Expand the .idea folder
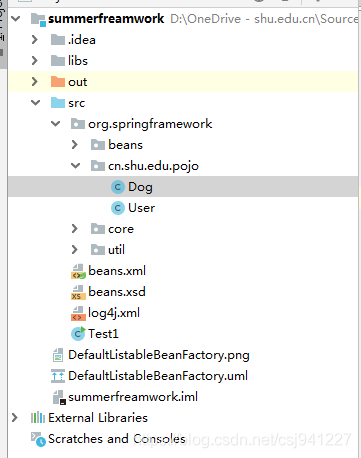 click(x=35, y=40)
